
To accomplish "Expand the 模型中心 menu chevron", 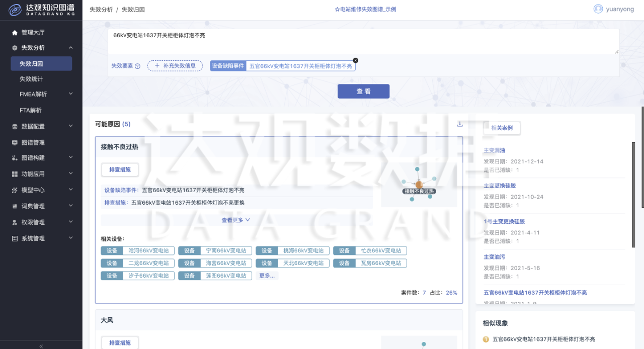I will tap(70, 190).
